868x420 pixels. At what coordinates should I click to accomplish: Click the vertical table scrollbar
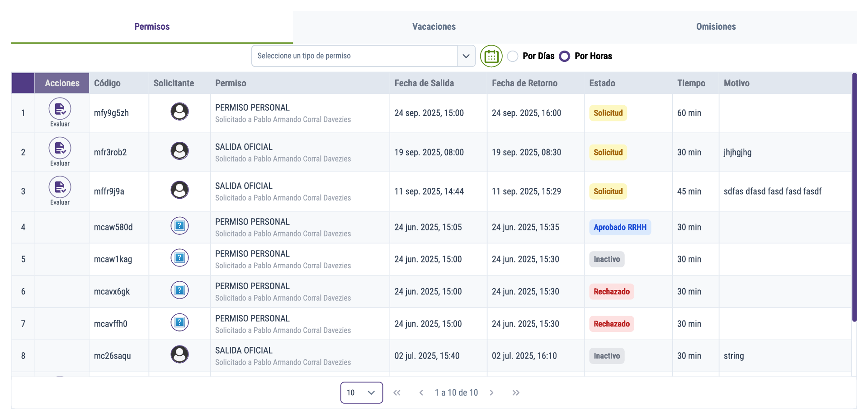854,197
